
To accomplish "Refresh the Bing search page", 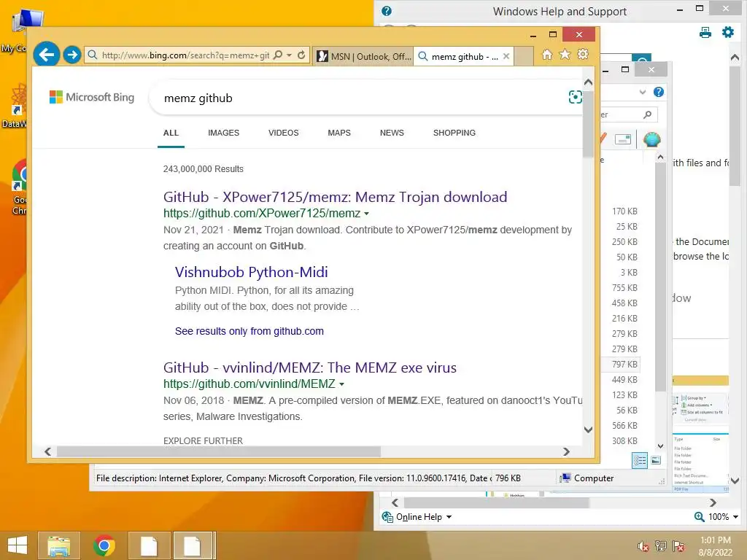I will pyautogui.click(x=301, y=55).
